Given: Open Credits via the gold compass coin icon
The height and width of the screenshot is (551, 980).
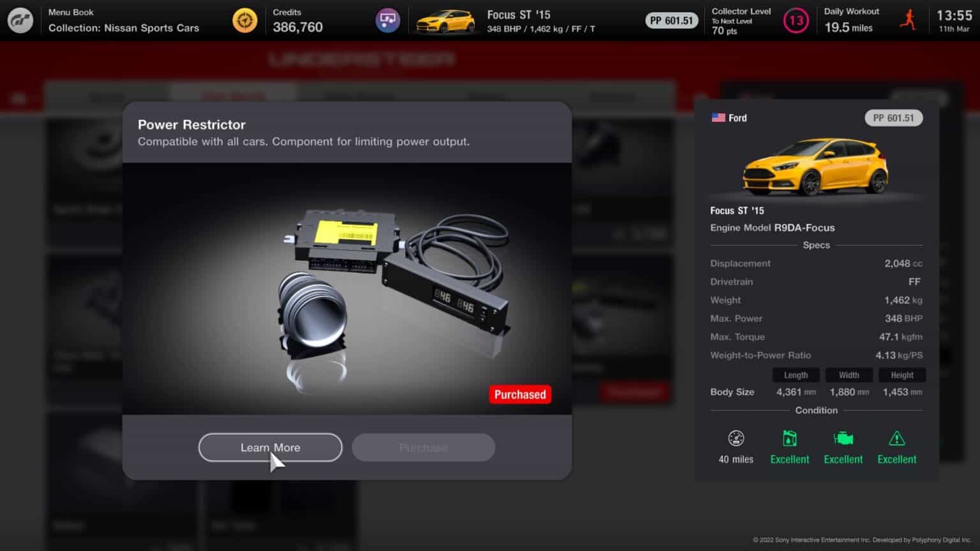Looking at the screenshot, I should (245, 20).
